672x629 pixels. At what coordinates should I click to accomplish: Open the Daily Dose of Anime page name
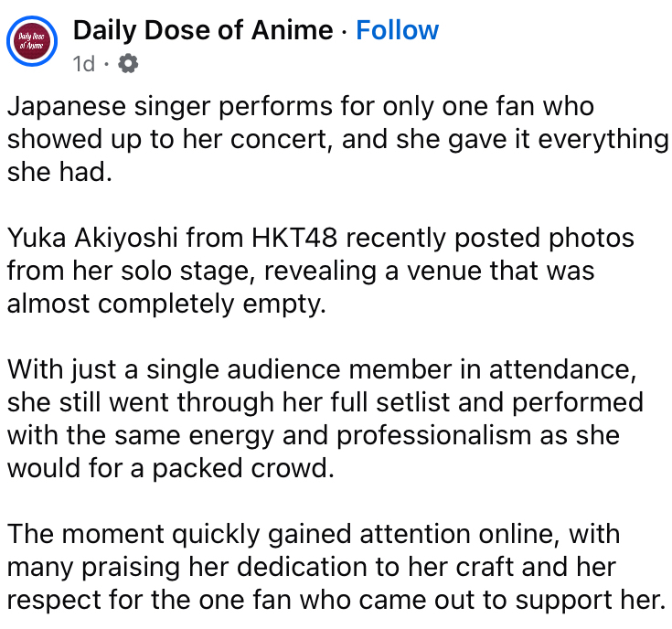tap(202, 30)
